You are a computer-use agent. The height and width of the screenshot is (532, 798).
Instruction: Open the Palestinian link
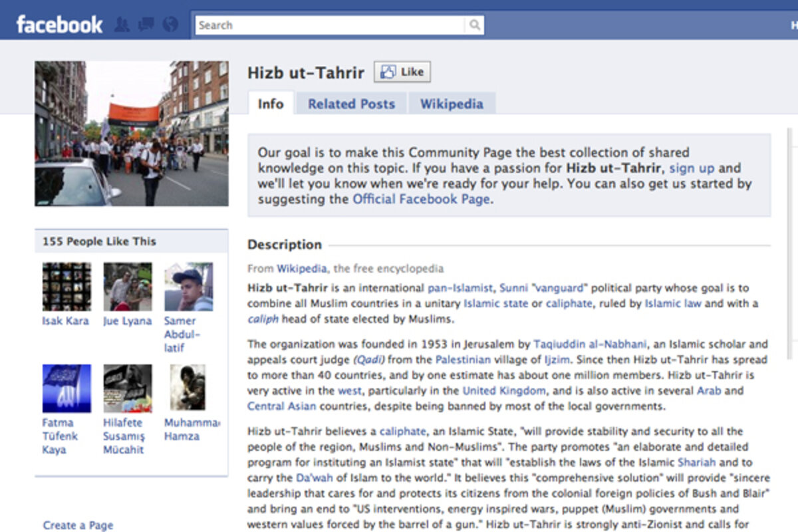pyautogui.click(x=463, y=360)
